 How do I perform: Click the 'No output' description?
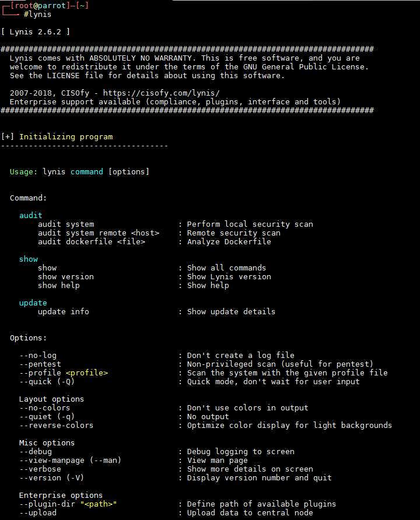point(208,417)
